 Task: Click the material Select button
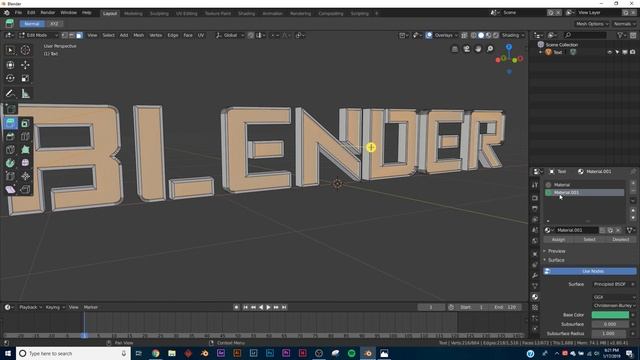589,240
